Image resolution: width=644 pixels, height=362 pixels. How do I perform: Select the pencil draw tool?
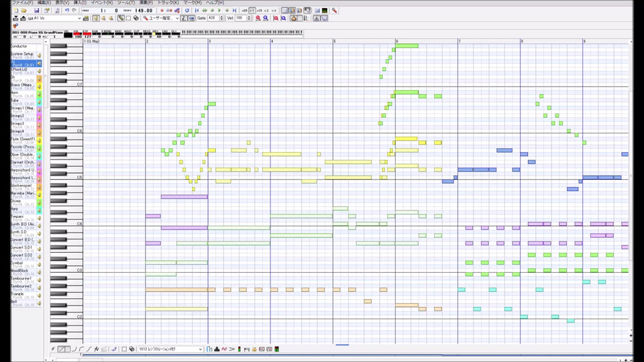click(121, 18)
